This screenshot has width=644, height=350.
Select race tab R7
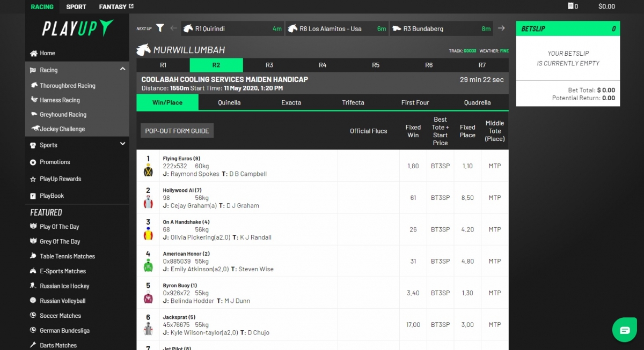[x=482, y=65]
